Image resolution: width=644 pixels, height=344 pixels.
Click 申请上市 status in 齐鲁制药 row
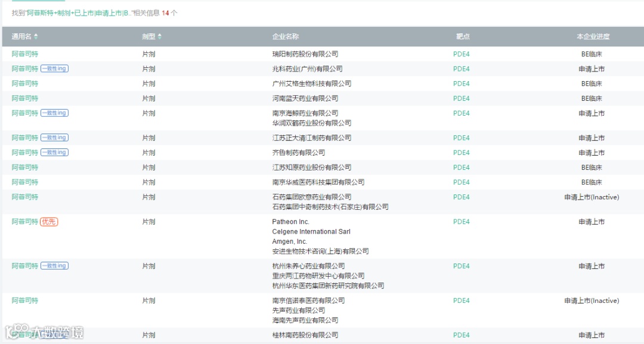pyautogui.click(x=592, y=152)
